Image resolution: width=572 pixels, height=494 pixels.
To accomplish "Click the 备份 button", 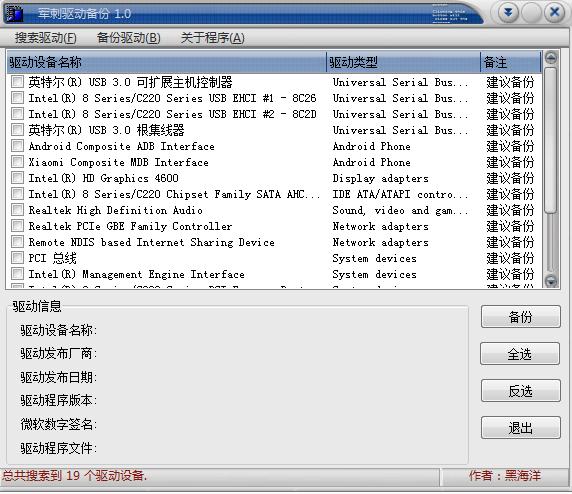I will click(521, 317).
